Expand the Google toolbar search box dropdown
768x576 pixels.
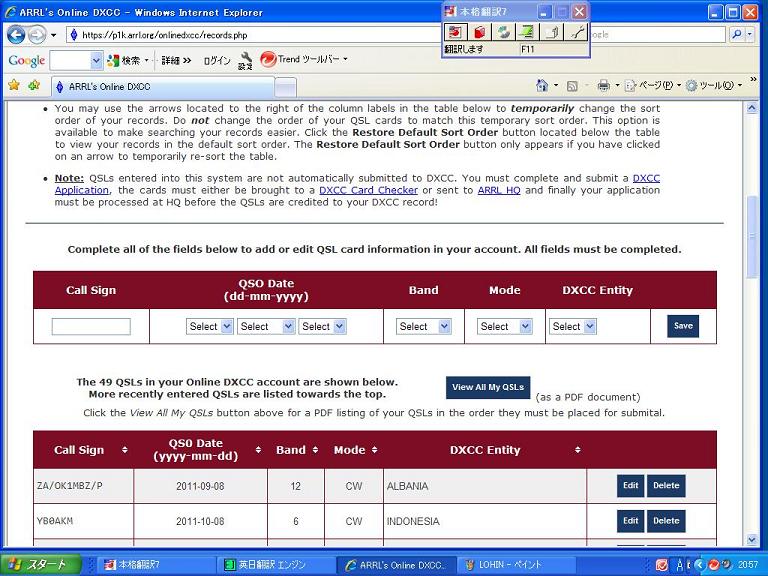pyautogui.click(x=96, y=61)
